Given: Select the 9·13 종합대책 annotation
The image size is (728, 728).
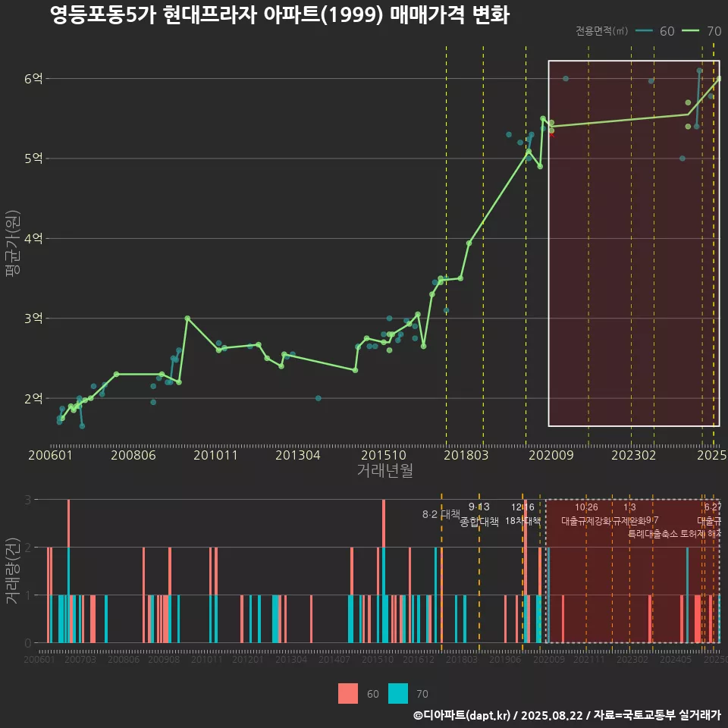Looking at the screenshot, I should 479,515.
